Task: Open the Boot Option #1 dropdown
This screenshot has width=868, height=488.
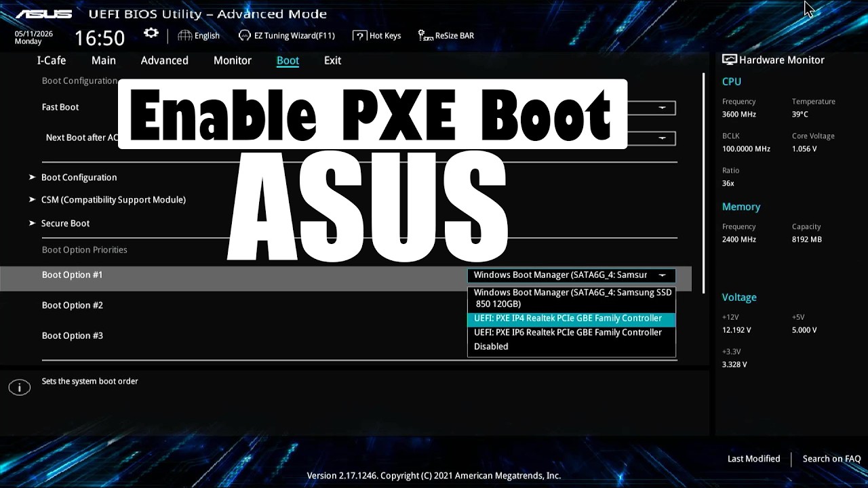Action: pos(572,274)
